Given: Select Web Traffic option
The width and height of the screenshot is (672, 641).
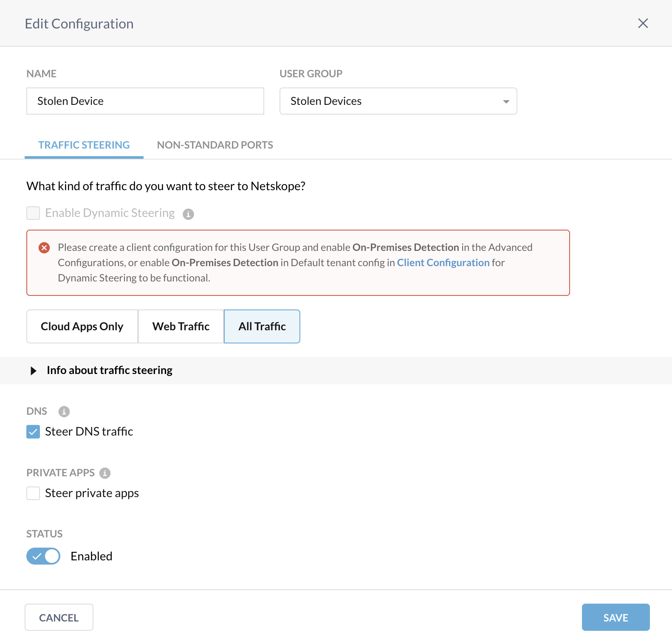Looking at the screenshot, I should click(181, 326).
